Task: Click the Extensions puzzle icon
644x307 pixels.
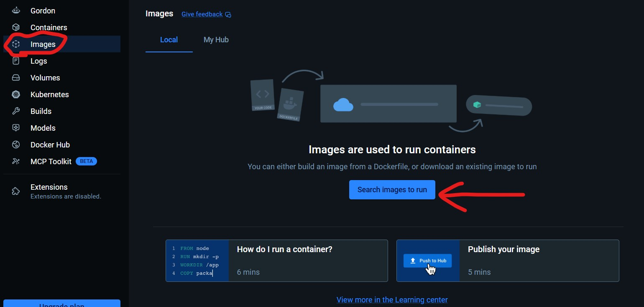Action: point(16,191)
